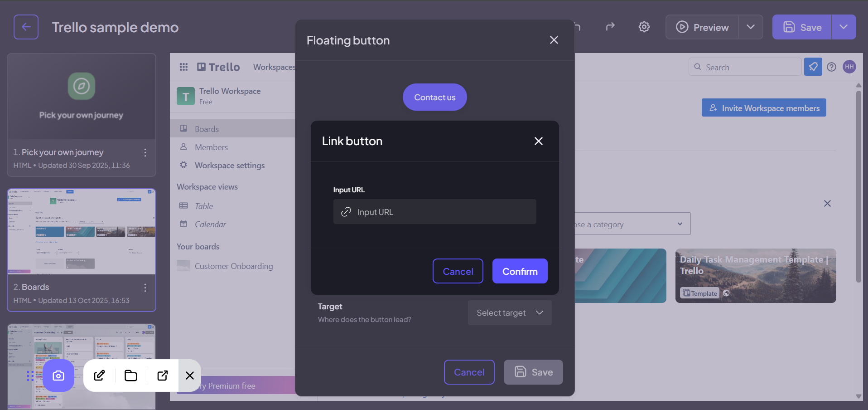
Task: Click the Workspace views heading
Action: coord(207,186)
